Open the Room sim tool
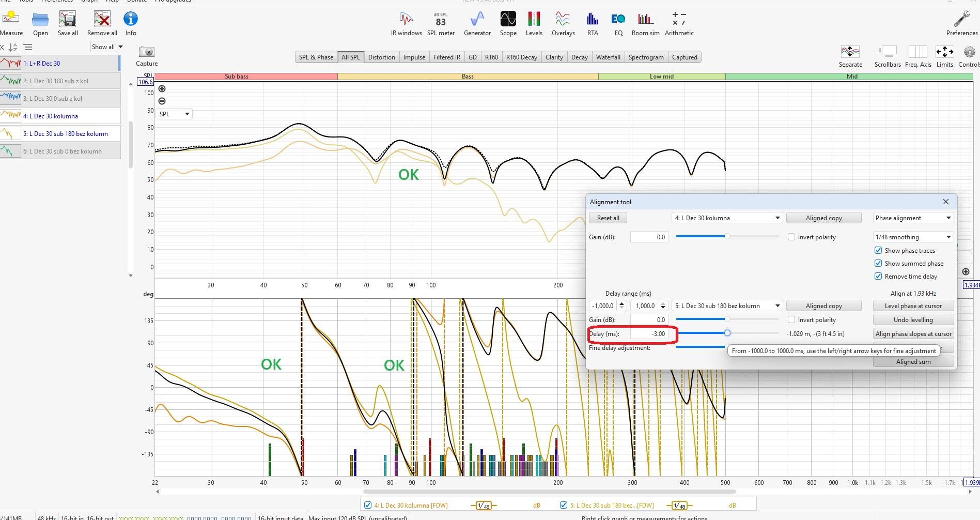The image size is (980, 520). click(x=645, y=24)
